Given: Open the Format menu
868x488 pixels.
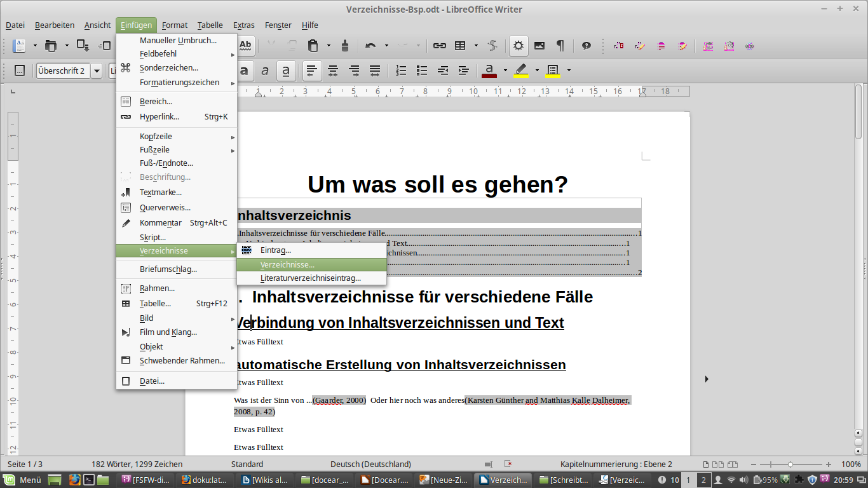Looking at the screenshot, I should point(174,25).
